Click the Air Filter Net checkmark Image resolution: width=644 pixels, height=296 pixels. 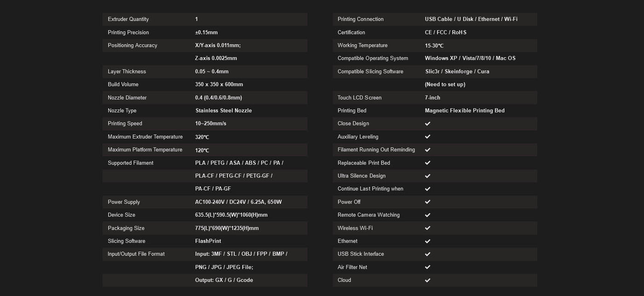click(427, 267)
